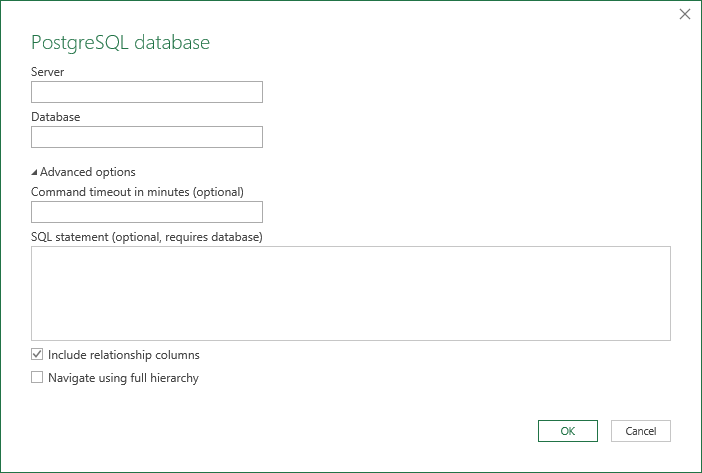The width and height of the screenshot is (702, 473).
Task: Enable Navigate using full hierarchy checkbox
Action: point(38,378)
